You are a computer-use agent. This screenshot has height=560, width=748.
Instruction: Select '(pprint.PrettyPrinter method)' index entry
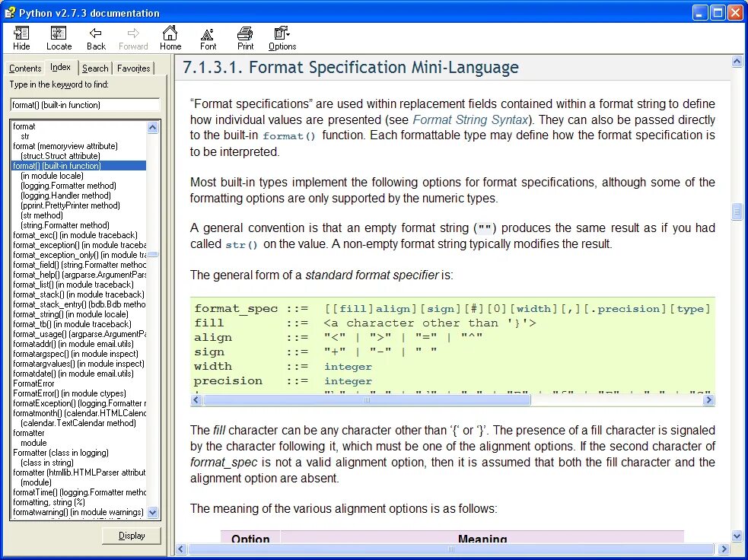(70, 205)
